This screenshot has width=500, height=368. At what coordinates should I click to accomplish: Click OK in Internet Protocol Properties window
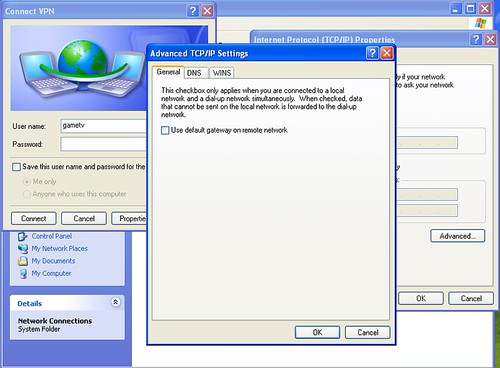(421, 298)
